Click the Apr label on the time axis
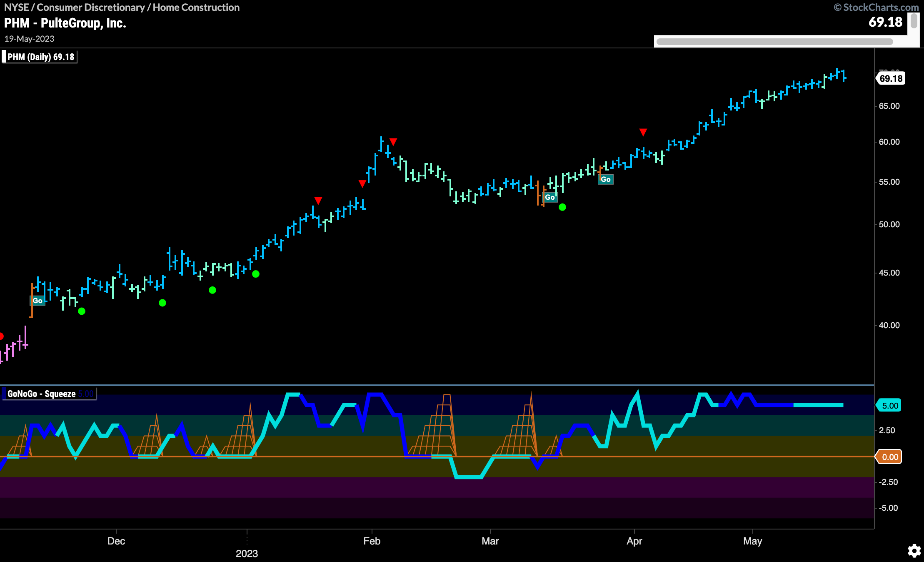924x562 pixels. [x=634, y=541]
